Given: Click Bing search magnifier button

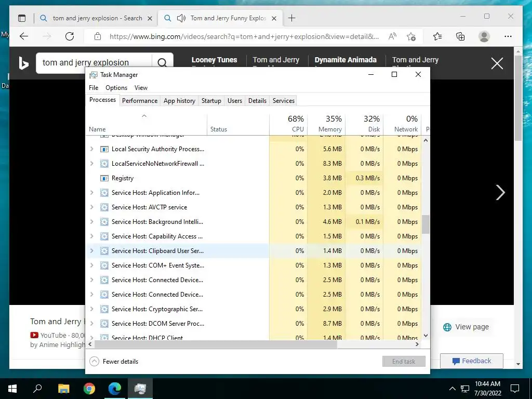Looking at the screenshot, I should pyautogui.click(x=162, y=63).
